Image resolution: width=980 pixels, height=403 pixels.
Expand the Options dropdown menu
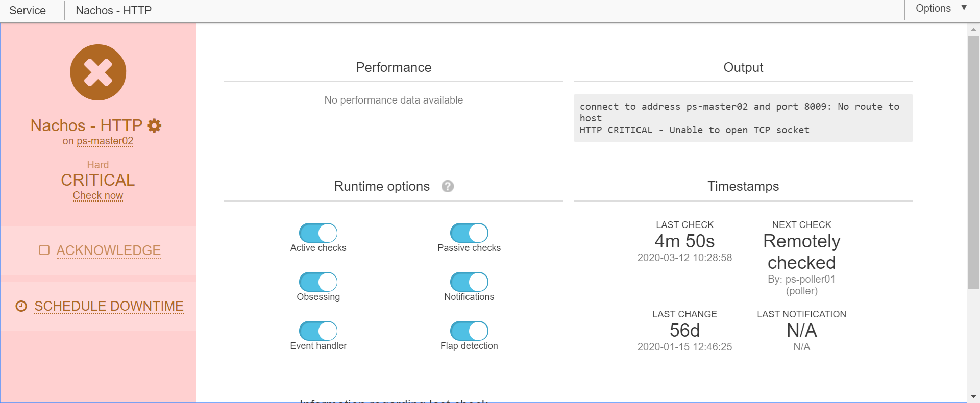click(x=933, y=9)
